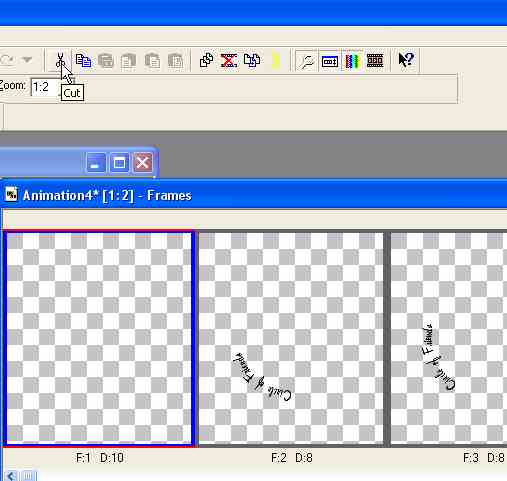
Task: Click the color palette rainbow icon
Action: click(x=352, y=61)
